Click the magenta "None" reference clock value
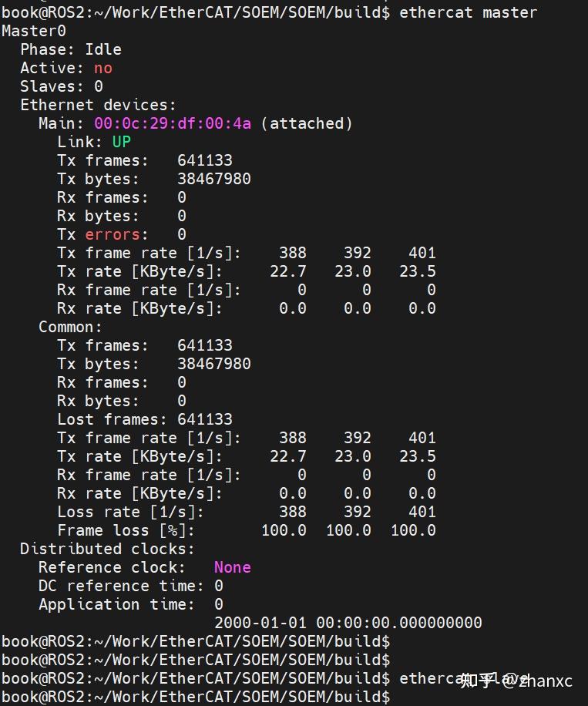Screen dimensions: 588x706 click(232, 567)
